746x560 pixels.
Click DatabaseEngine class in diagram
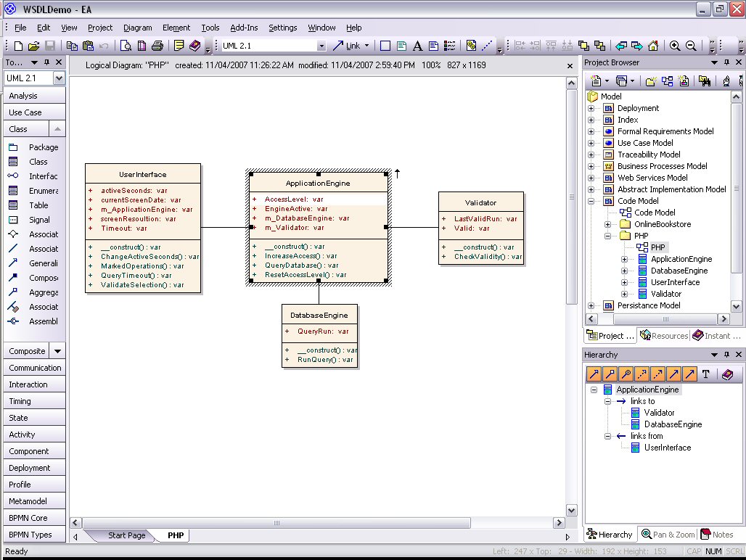click(x=319, y=336)
